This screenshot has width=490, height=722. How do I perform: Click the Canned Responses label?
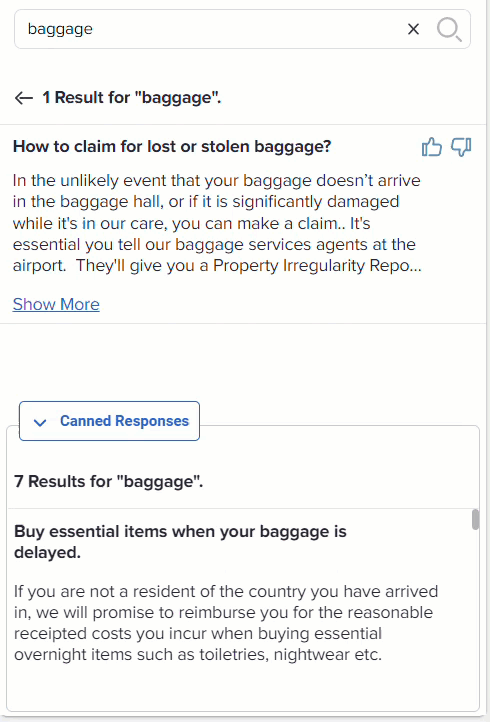click(124, 421)
